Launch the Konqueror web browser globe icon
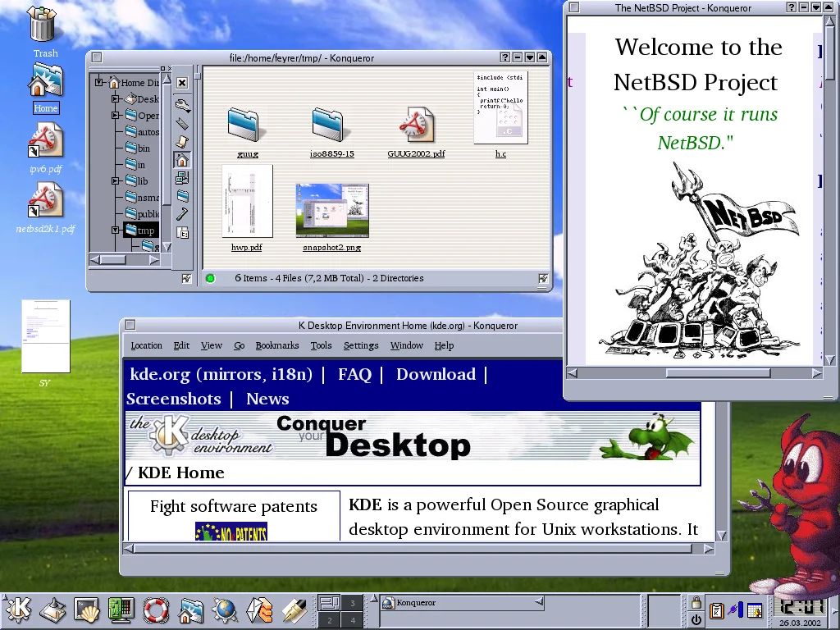 [225, 609]
